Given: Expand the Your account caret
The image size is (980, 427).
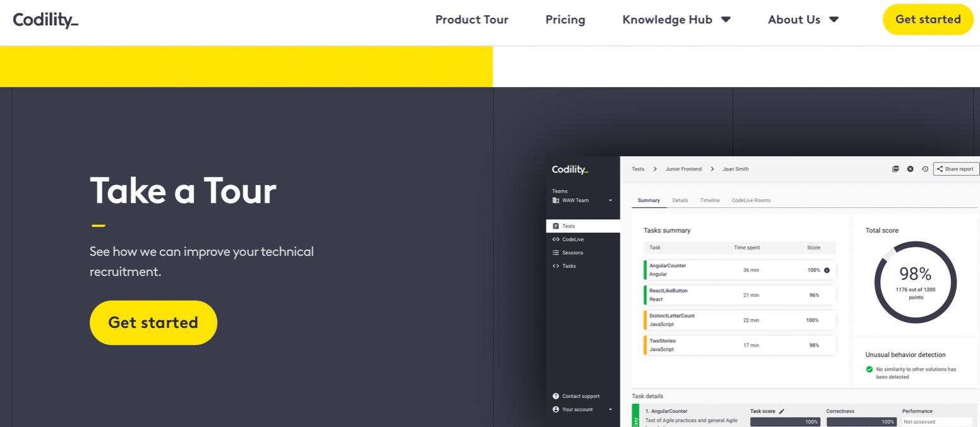Looking at the screenshot, I should (x=610, y=410).
